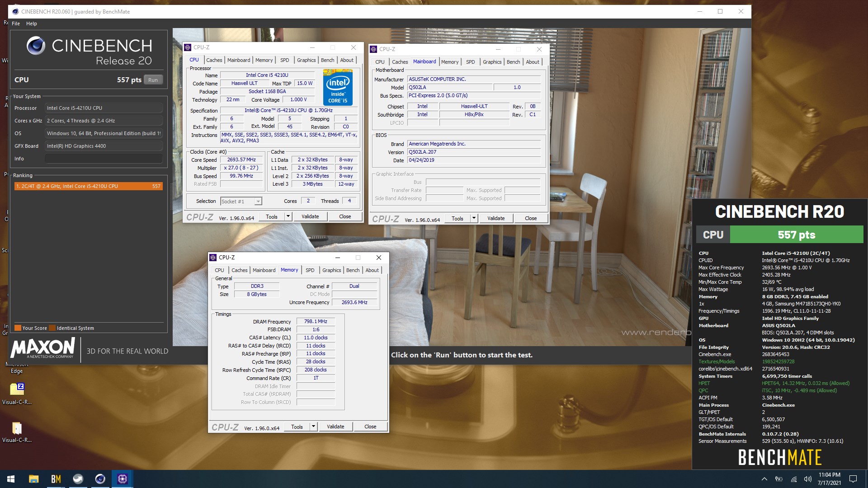Expand Tools dropdown arrow in CPU window
This screenshot has height=488, width=868.
pos(288,217)
